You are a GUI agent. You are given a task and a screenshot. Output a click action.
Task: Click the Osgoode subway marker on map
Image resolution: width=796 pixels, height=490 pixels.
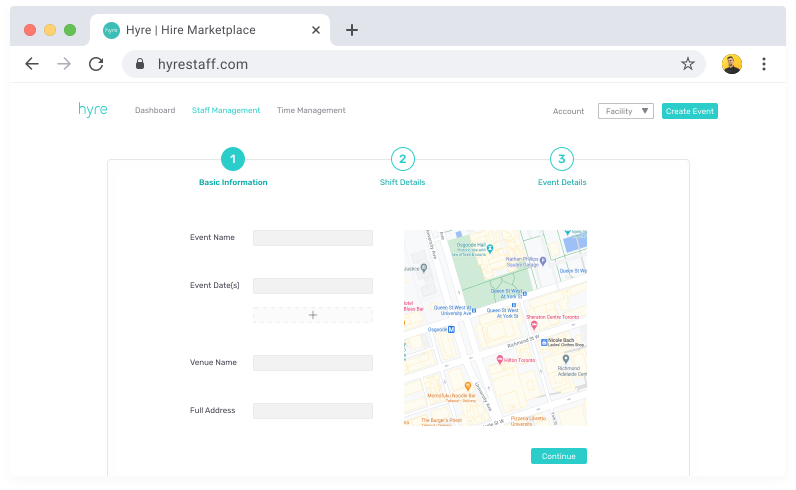451,330
